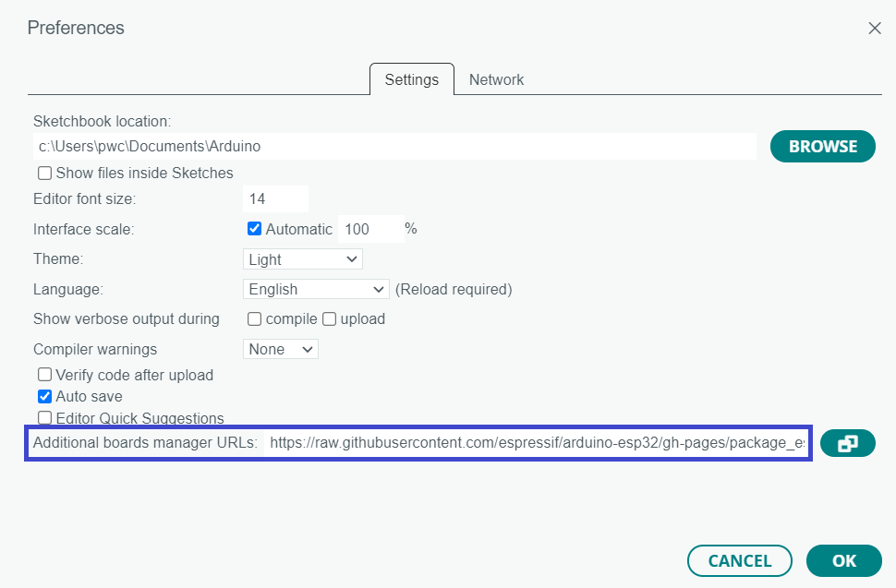The width and height of the screenshot is (896, 588).
Task: Click the BROWSE button for sketchbook location
Action: pos(822,146)
